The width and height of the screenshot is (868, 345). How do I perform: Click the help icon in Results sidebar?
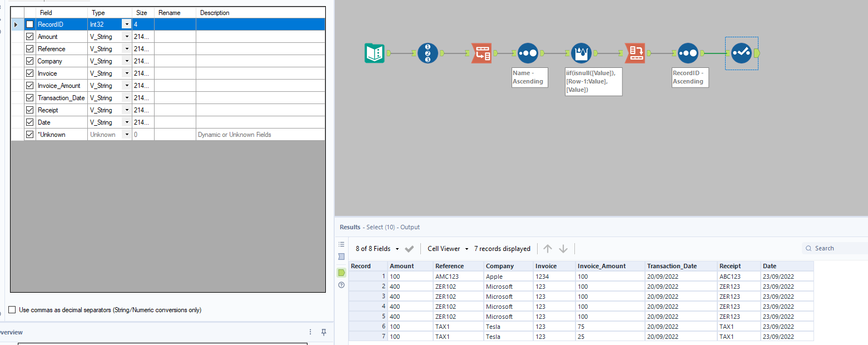[341, 285]
